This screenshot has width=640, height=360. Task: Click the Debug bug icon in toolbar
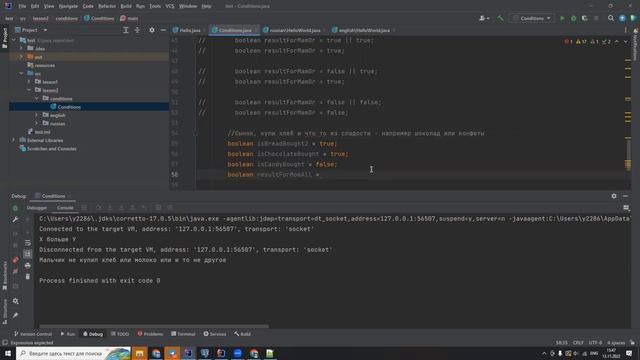click(x=573, y=18)
